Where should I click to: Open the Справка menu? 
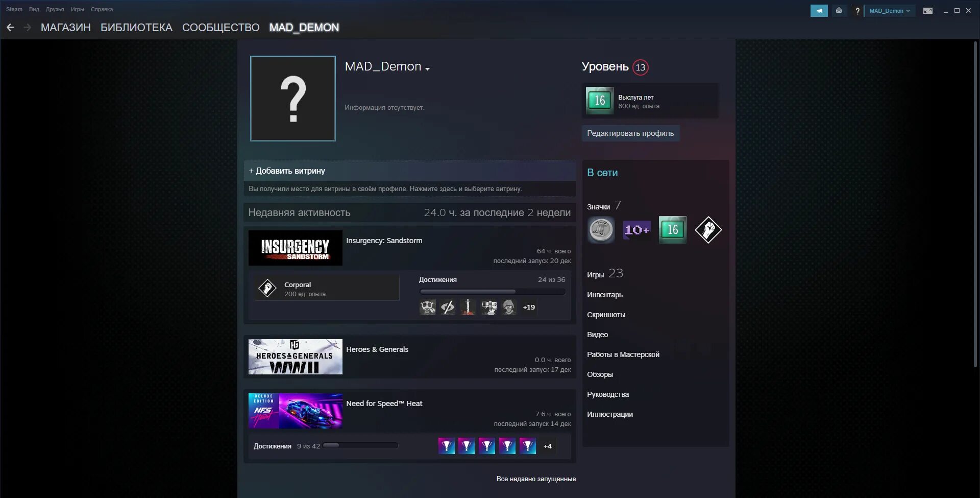point(102,9)
